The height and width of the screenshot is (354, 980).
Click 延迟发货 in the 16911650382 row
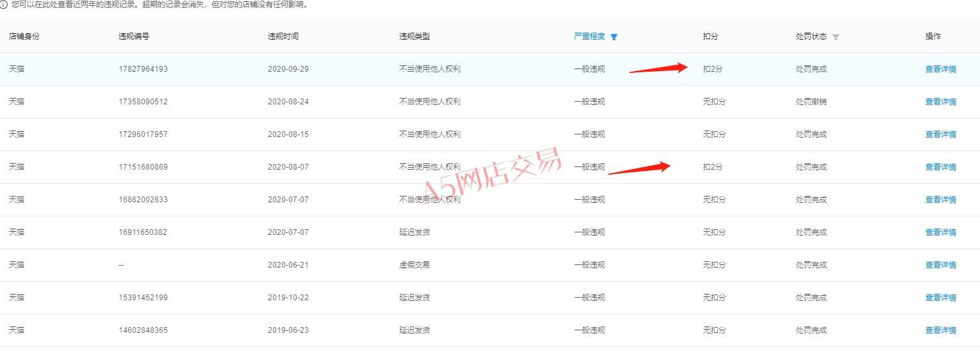[x=414, y=232]
